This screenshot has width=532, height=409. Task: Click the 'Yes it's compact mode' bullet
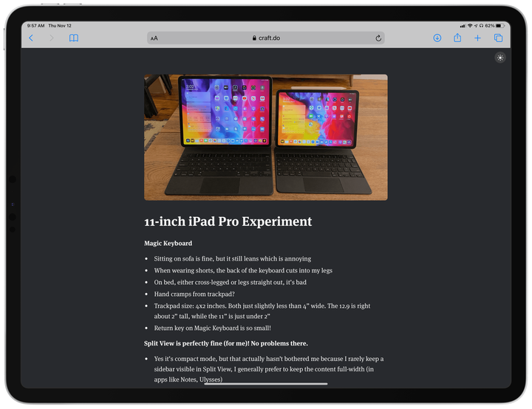[269, 369]
